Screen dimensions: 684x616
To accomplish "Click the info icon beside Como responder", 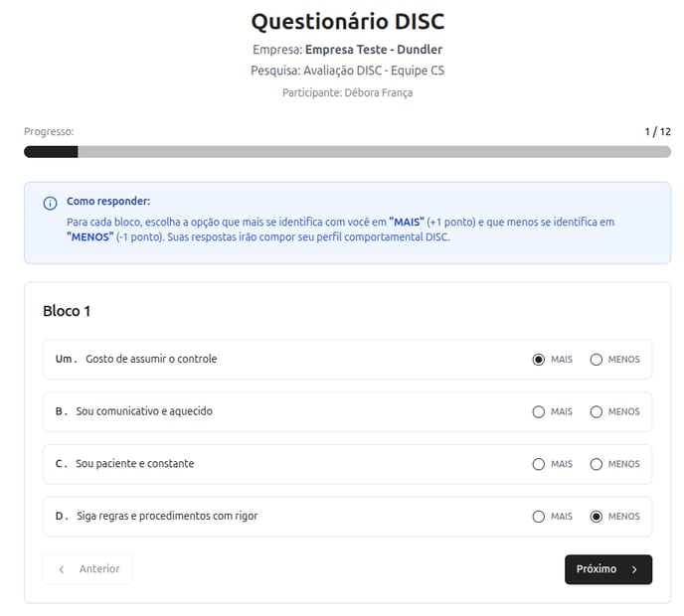I will tap(50, 203).
